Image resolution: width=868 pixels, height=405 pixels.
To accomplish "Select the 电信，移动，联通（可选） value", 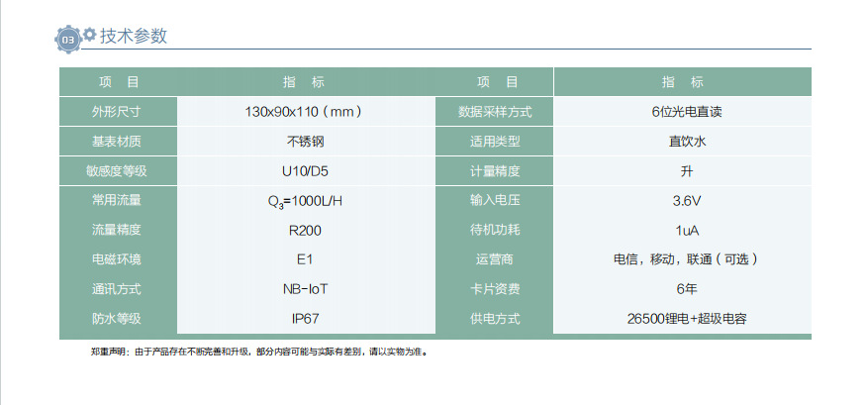I will [687, 259].
